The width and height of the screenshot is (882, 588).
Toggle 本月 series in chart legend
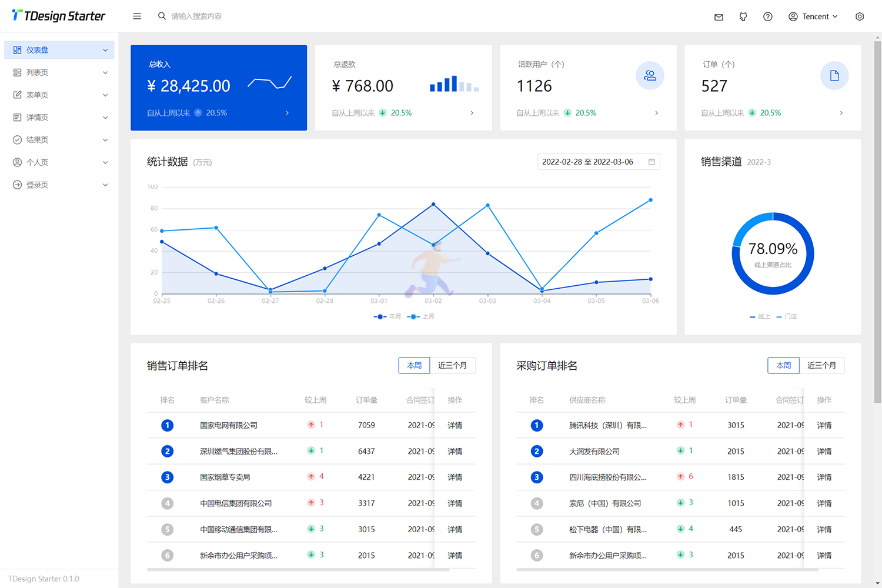(x=387, y=316)
